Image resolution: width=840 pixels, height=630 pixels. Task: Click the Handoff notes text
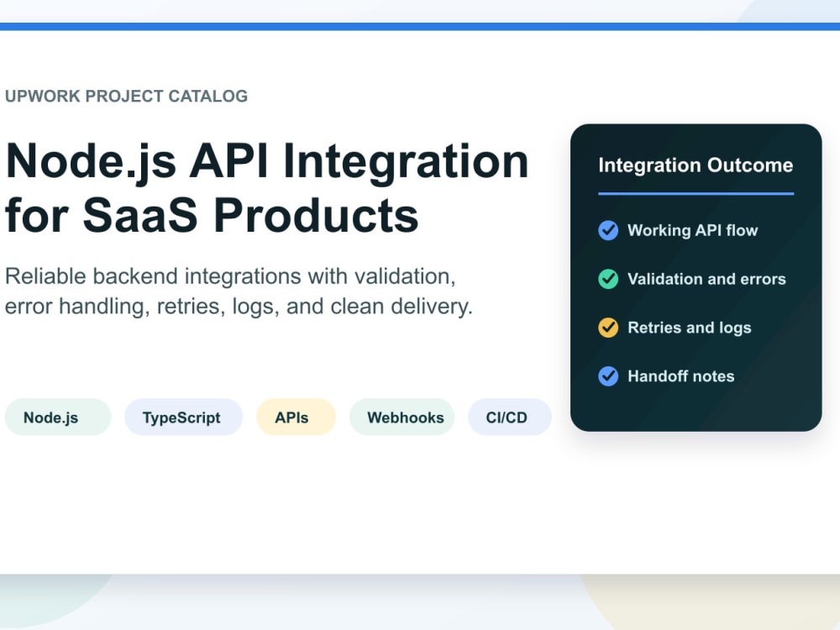(681, 376)
